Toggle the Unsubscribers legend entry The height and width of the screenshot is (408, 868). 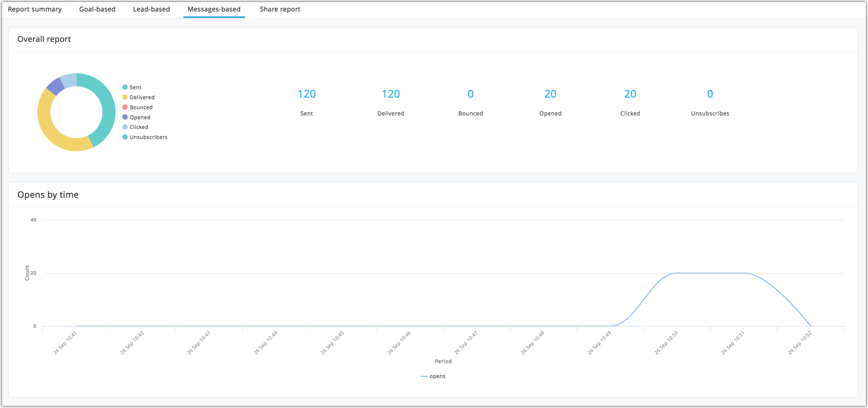(x=145, y=137)
